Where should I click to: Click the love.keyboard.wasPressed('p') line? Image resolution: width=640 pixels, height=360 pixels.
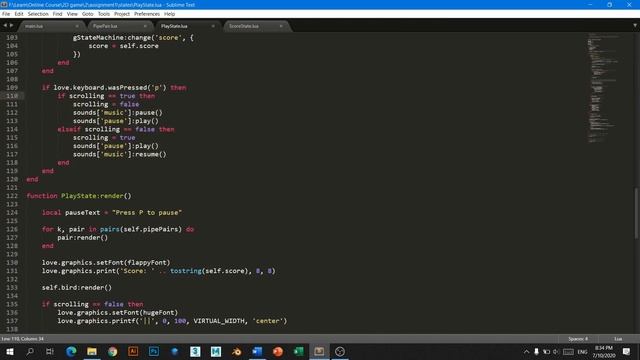point(114,88)
